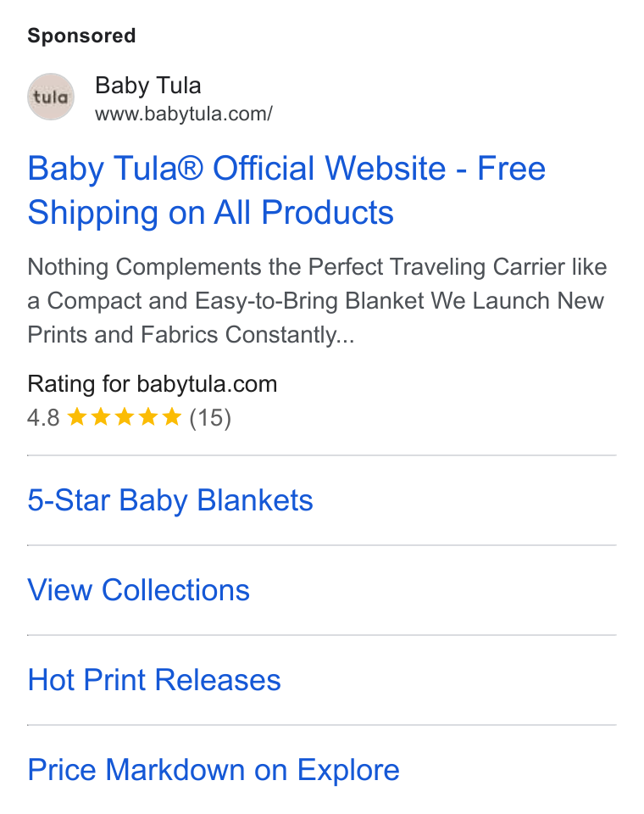
Task: Click the Nothing Complements ad description text
Action: point(317,301)
